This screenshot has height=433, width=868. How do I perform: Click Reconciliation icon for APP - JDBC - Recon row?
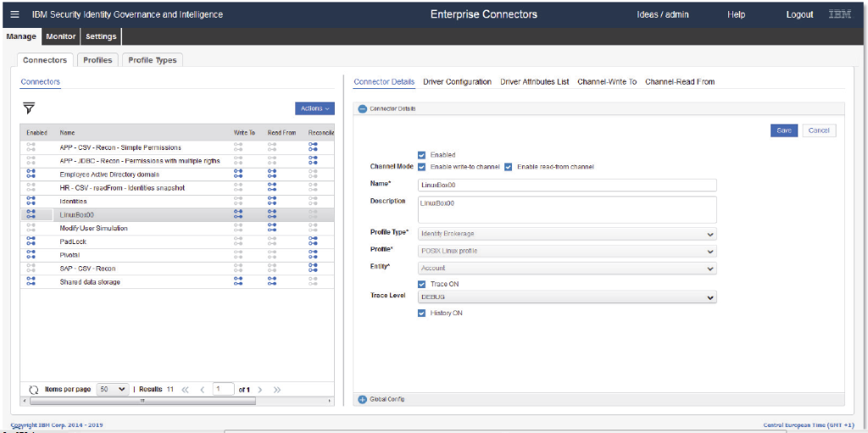pyautogui.click(x=313, y=161)
